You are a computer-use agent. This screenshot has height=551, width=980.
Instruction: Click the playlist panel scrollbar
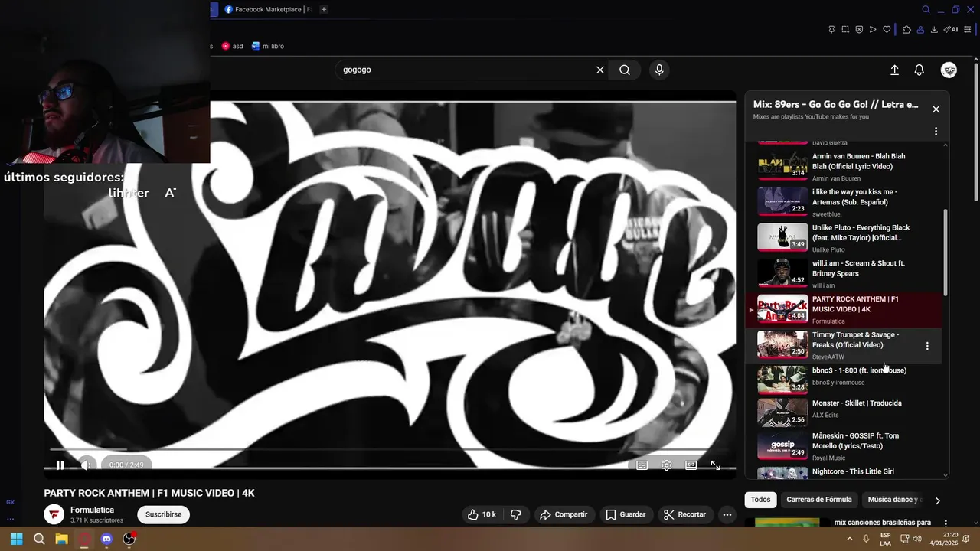(x=946, y=253)
